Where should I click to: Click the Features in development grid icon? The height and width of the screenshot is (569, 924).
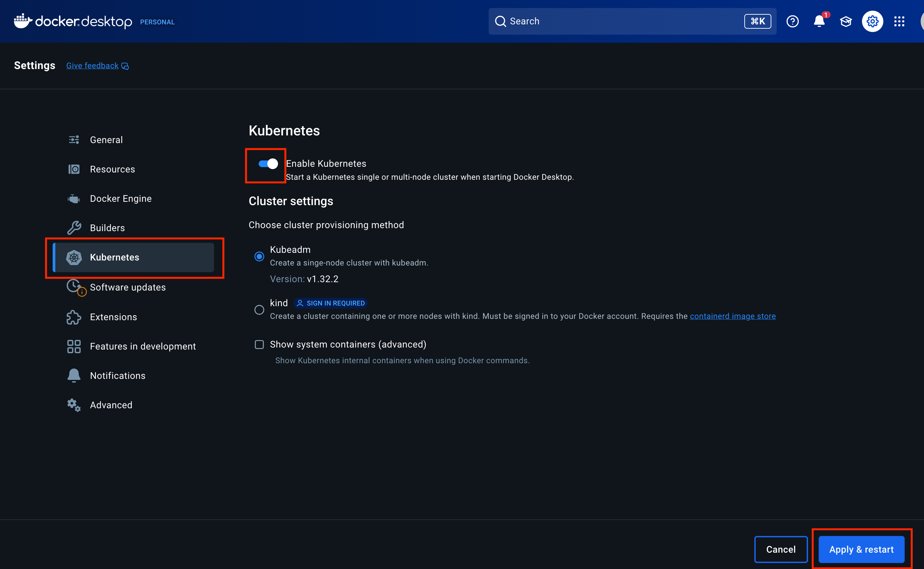pos(74,347)
